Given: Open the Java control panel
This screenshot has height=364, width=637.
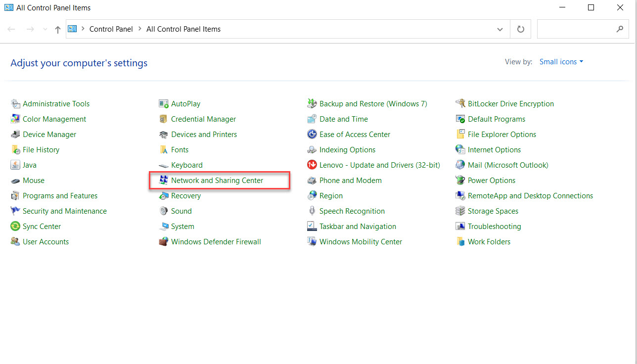Looking at the screenshot, I should point(29,165).
